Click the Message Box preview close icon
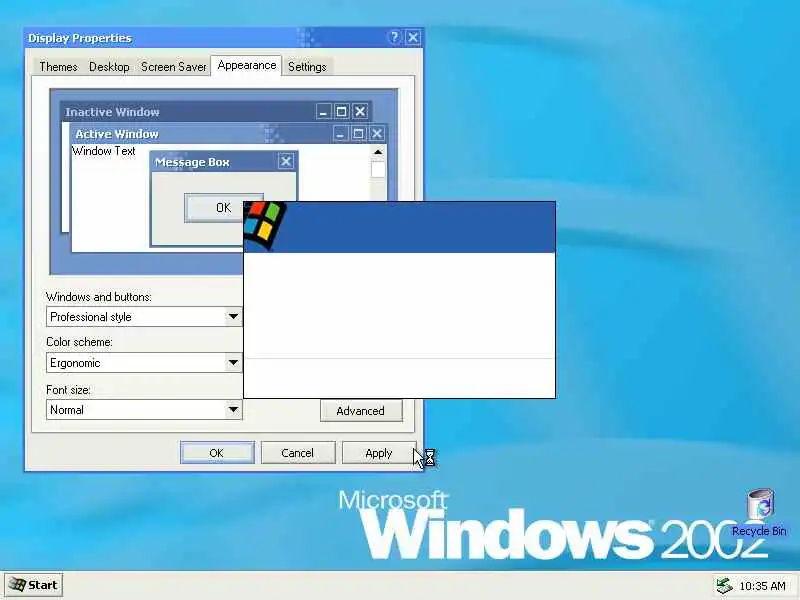 coord(286,161)
